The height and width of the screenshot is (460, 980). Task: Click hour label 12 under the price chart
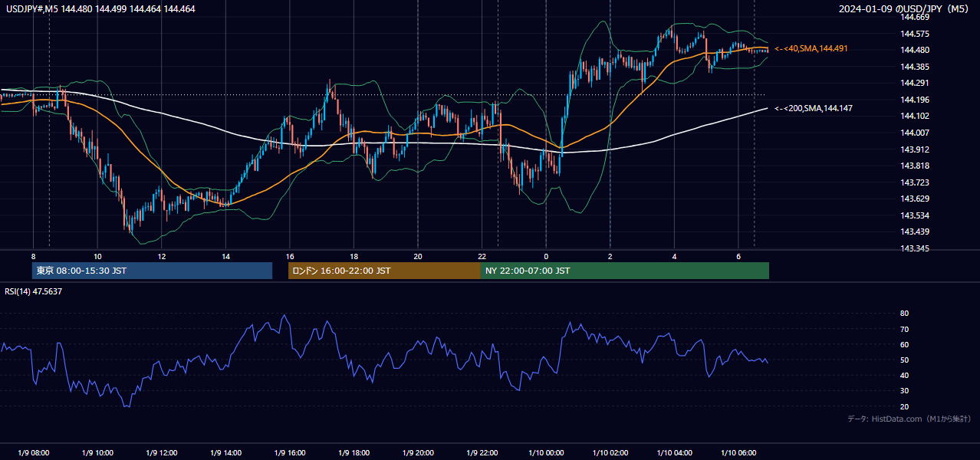point(161,256)
